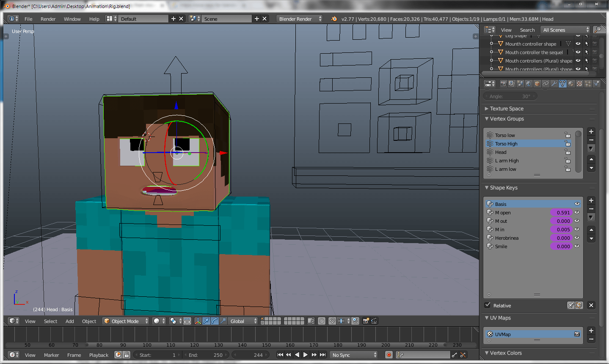Click the OpenGL render animation clapper icon

[374, 321]
